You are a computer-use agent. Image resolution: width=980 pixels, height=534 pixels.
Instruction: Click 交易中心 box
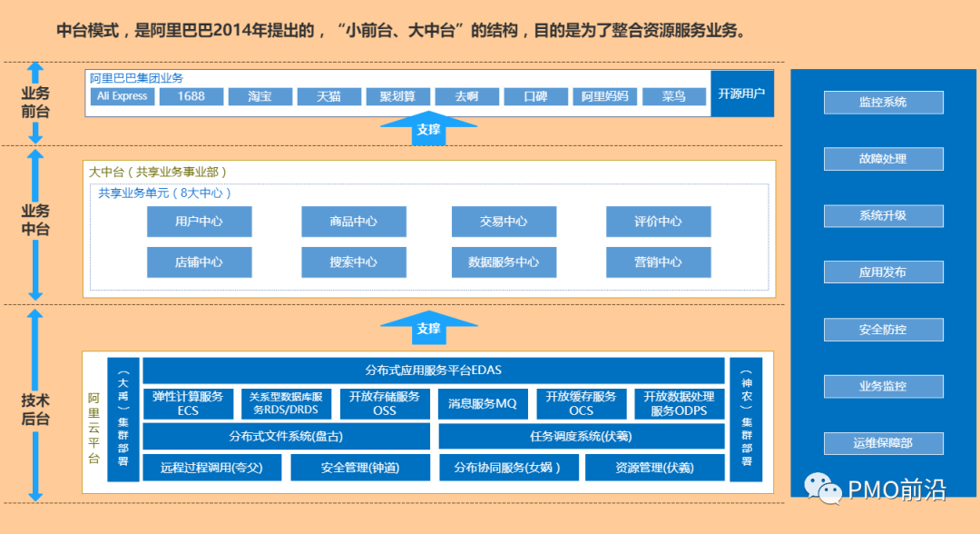point(504,222)
